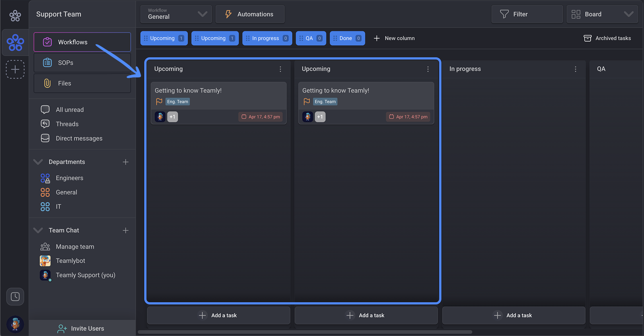Click Eng. Team tag on second column's task
The width and height of the screenshot is (644, 336).
pos(325,101)
